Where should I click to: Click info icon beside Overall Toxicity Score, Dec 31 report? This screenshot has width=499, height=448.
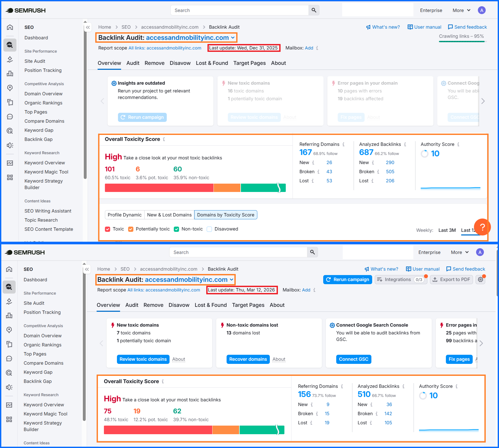(164, 139)
